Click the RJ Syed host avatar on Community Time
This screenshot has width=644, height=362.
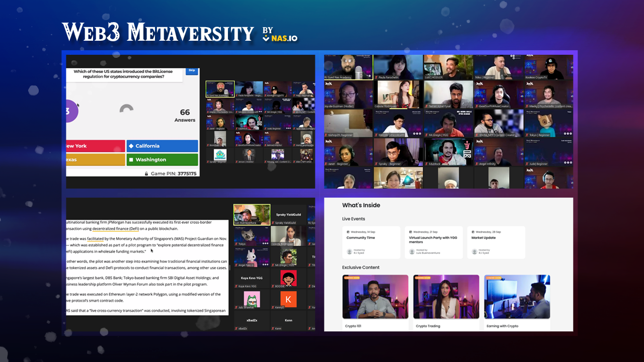(350, 251)
